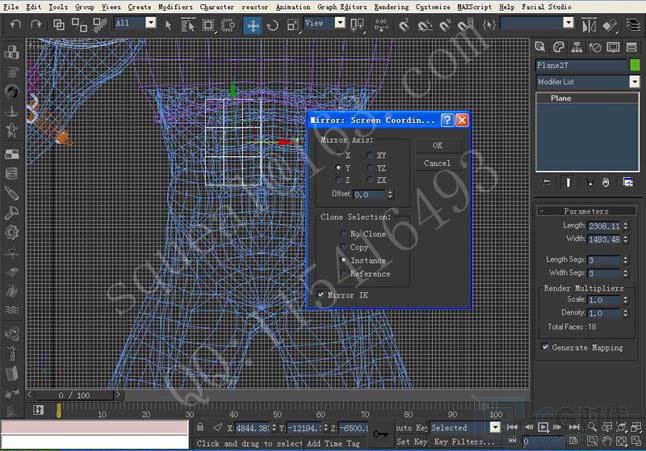Choose the Rectangular Selection Region tool
This screenshot has width=646, height=451.
click(208, 25)
